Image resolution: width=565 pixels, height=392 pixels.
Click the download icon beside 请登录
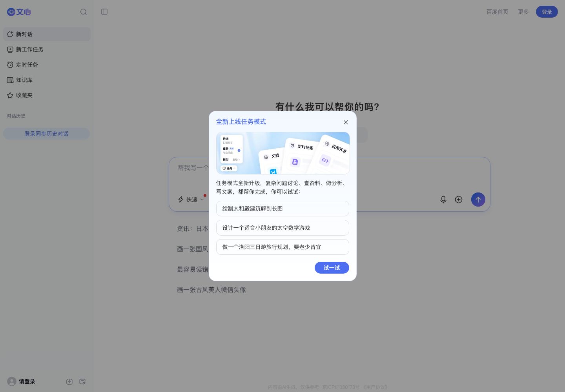69,381
